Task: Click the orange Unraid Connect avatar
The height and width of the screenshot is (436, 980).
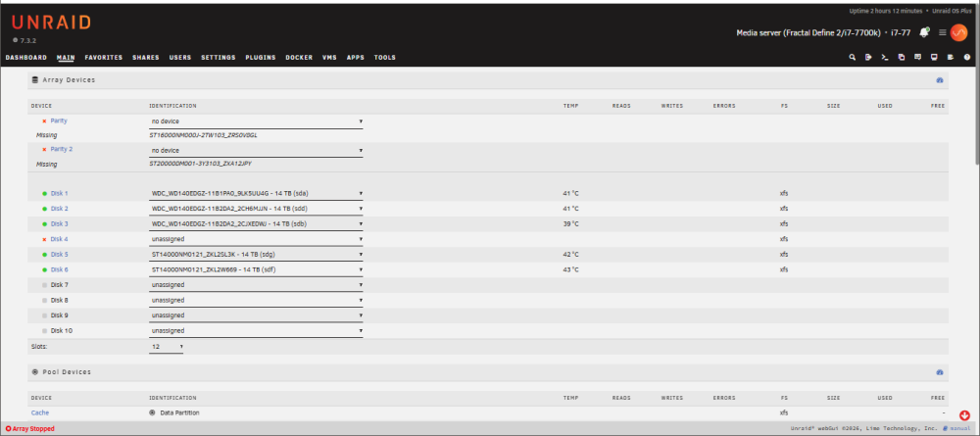Action: tap(958, 32)
